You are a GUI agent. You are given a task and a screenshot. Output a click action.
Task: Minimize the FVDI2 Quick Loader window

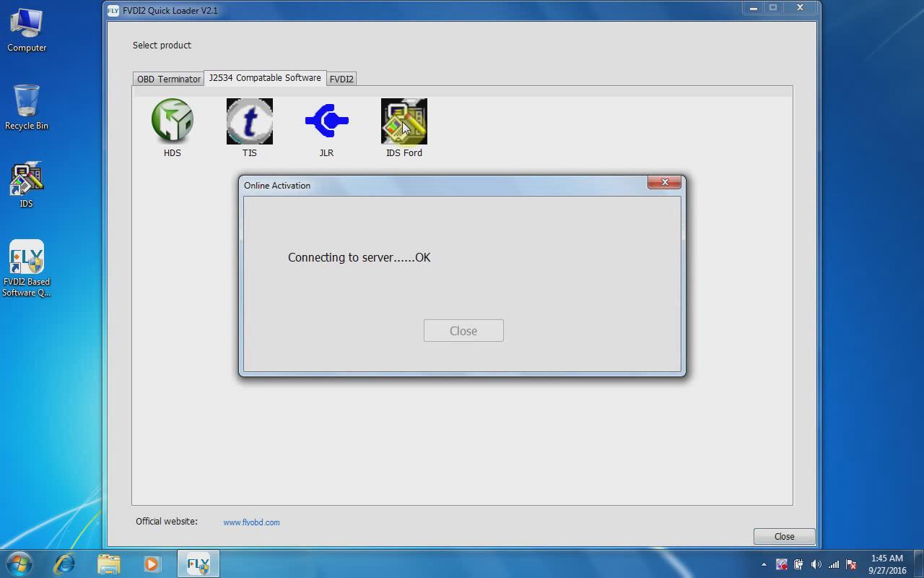pyautogui.click(x=753, y=8)
